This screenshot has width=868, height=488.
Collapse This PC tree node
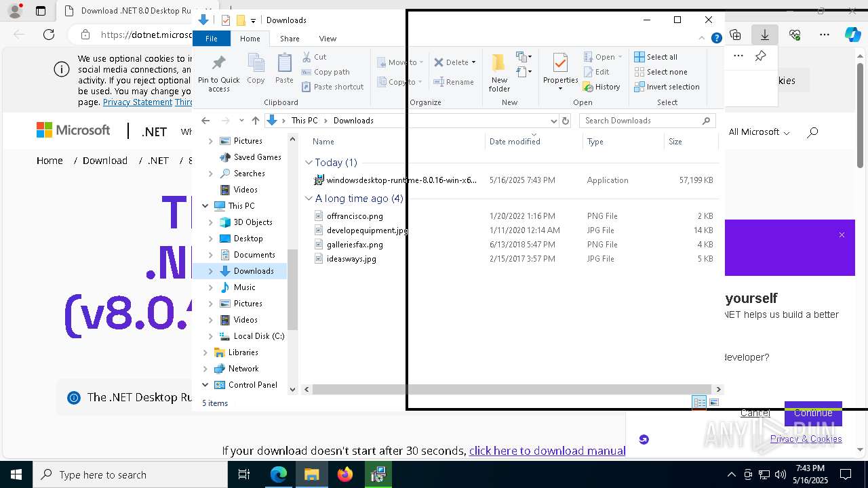pyautogui.click(x=205, y=206)
